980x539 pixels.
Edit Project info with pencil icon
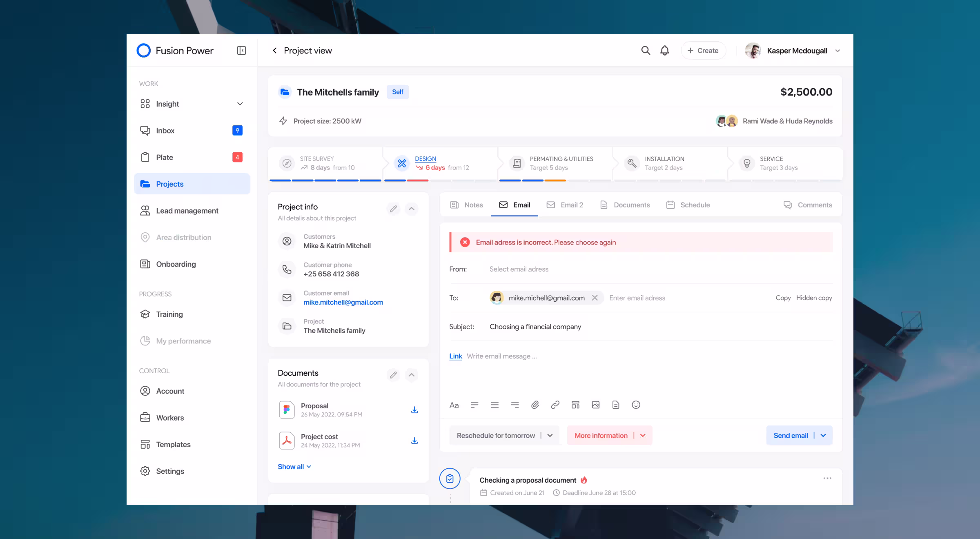pyautogui.click(x=393, y=209)
